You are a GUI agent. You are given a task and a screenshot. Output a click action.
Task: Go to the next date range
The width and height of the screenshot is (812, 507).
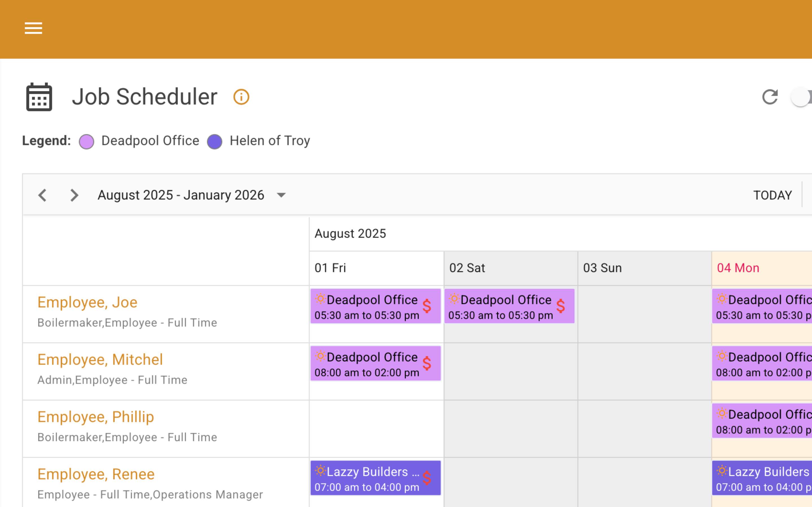point(74,195)
